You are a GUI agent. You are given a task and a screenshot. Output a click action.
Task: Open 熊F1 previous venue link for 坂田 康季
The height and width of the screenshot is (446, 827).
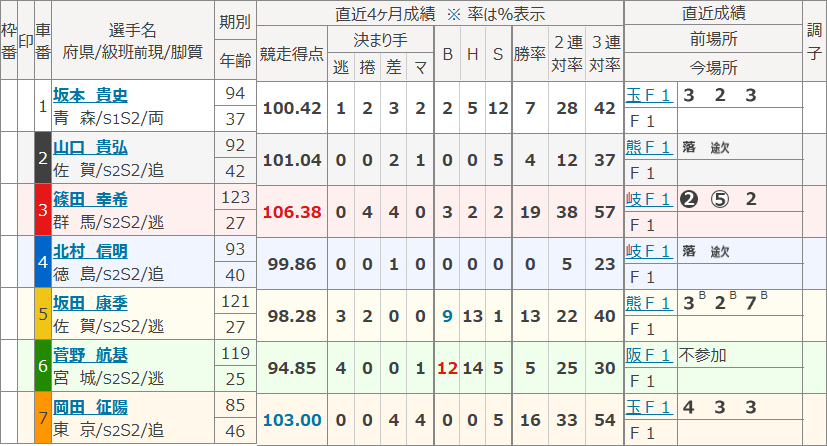[649, 303]
